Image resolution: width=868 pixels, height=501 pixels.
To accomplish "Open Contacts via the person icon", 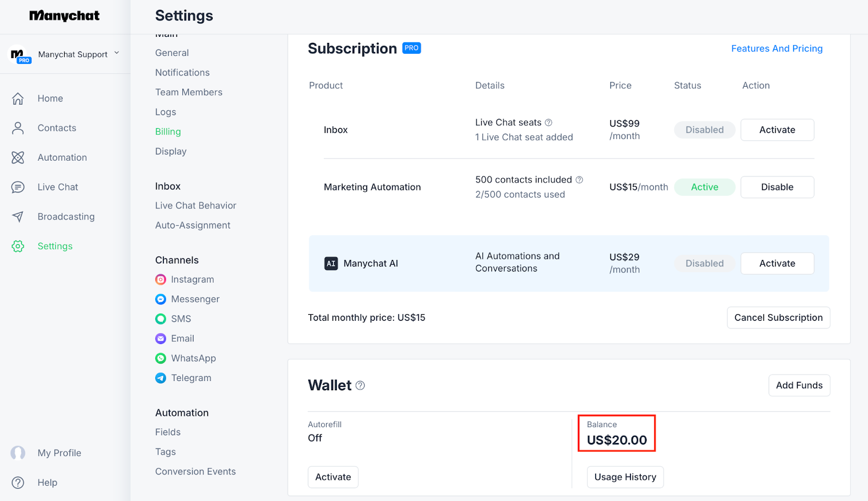I will pyautogui.click(x=18, y=128).
